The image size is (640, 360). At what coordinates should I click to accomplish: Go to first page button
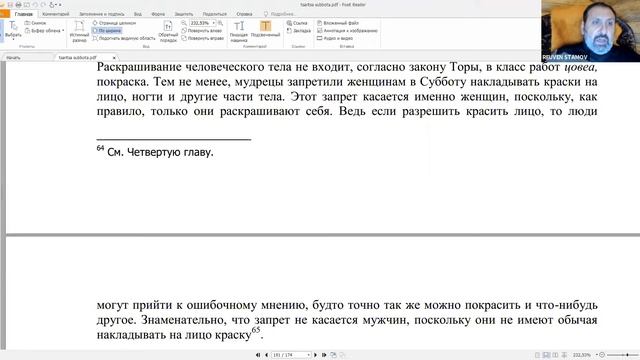click(258, 355)
